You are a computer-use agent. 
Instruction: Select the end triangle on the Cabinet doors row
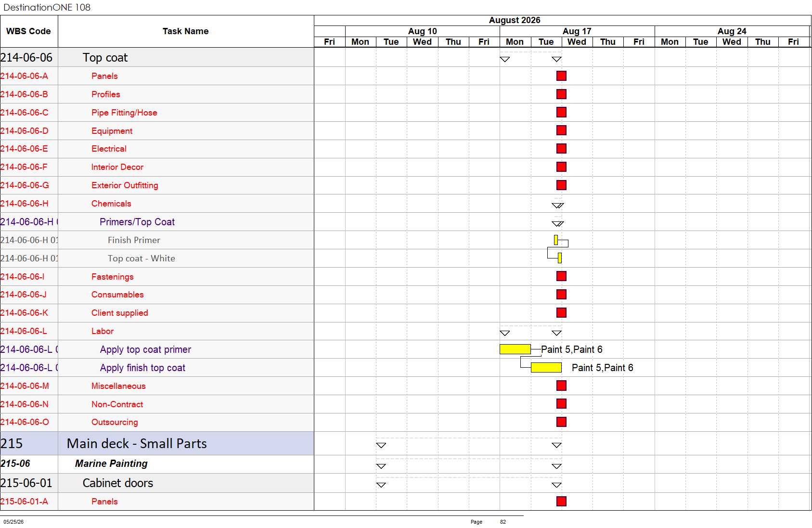pyautogui.click(x=556, y=485)
